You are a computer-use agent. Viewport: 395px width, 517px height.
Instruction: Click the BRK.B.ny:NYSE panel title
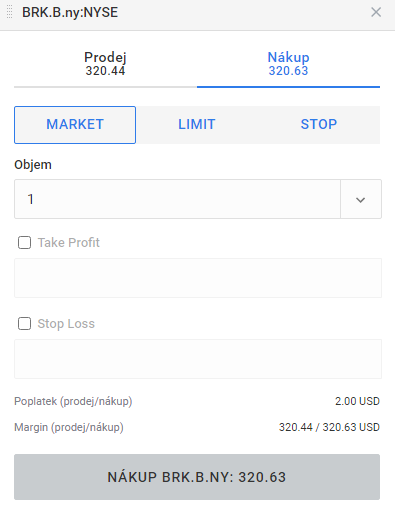pyautogui.click(x=70, y=12)
